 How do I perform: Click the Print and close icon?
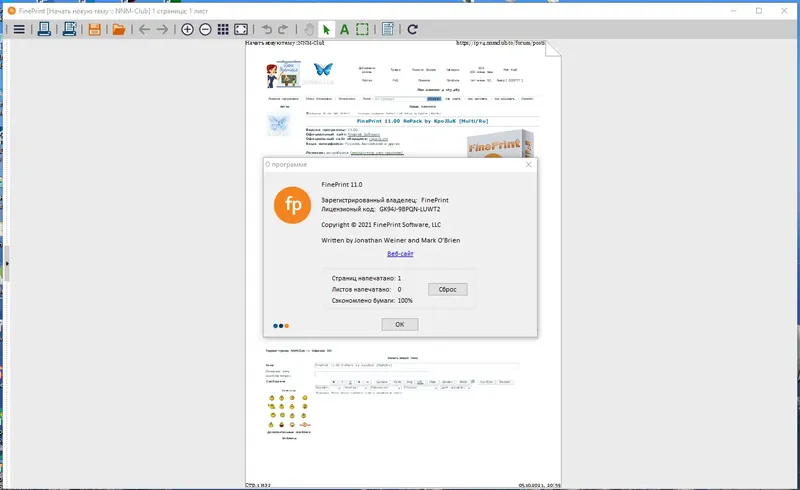(x=69, y=30)
